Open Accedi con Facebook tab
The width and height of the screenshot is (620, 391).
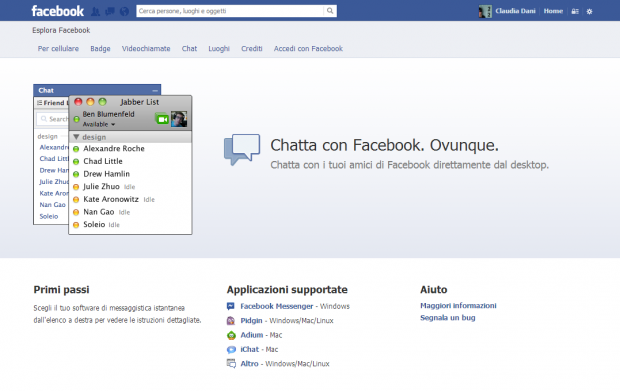(x=308, y=49)
